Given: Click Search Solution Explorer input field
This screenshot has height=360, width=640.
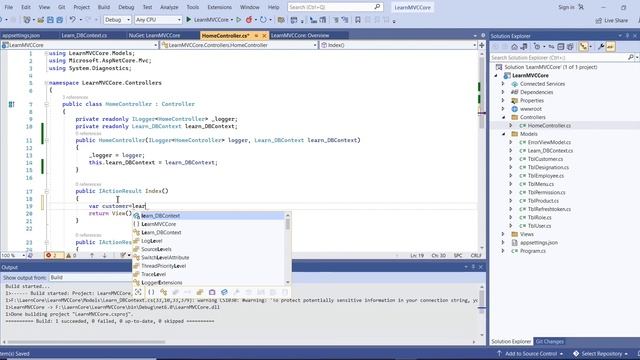Looking at the screenshot, I should (558, 58).
